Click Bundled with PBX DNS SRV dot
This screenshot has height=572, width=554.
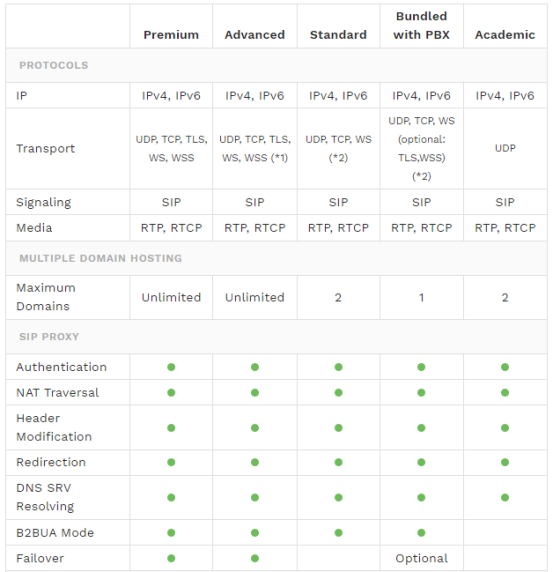coord(421,497)
